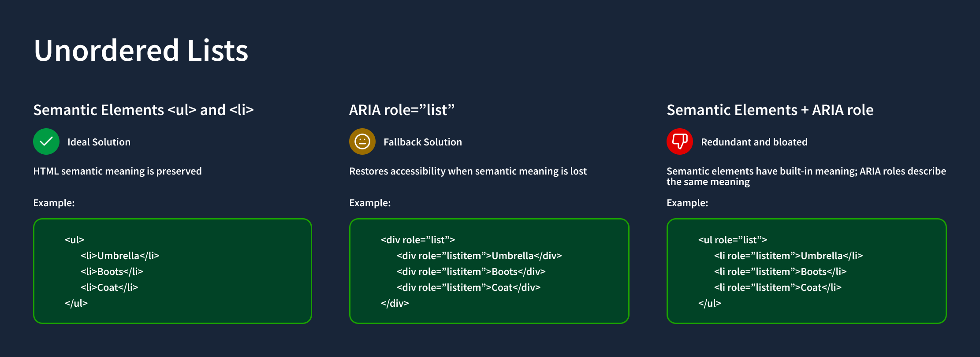Click 'HTML semantic meaning is preserved' text
Viewport: 980px width, 357px height.
(x=117, y=171)
